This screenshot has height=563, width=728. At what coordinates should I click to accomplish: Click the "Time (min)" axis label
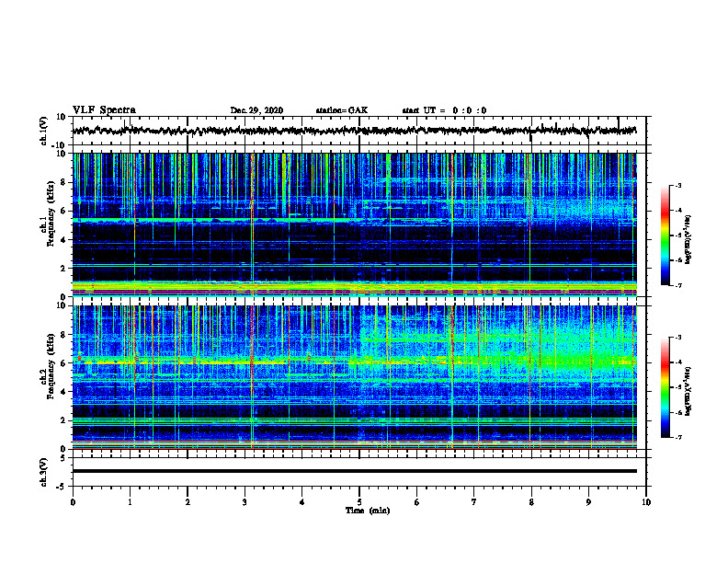coord(368,511)
